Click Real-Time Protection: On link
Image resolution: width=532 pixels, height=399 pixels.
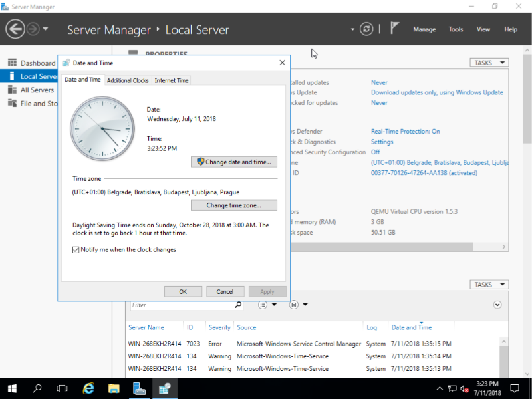click(405, 131)
